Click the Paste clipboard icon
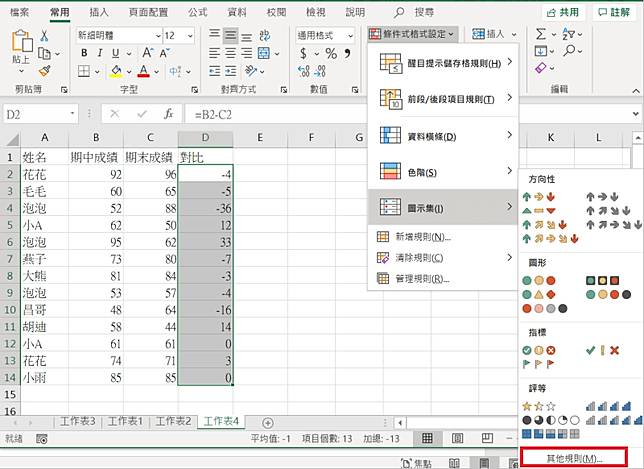The height and width of the screenshot is (469, 644). pos(21,41)
